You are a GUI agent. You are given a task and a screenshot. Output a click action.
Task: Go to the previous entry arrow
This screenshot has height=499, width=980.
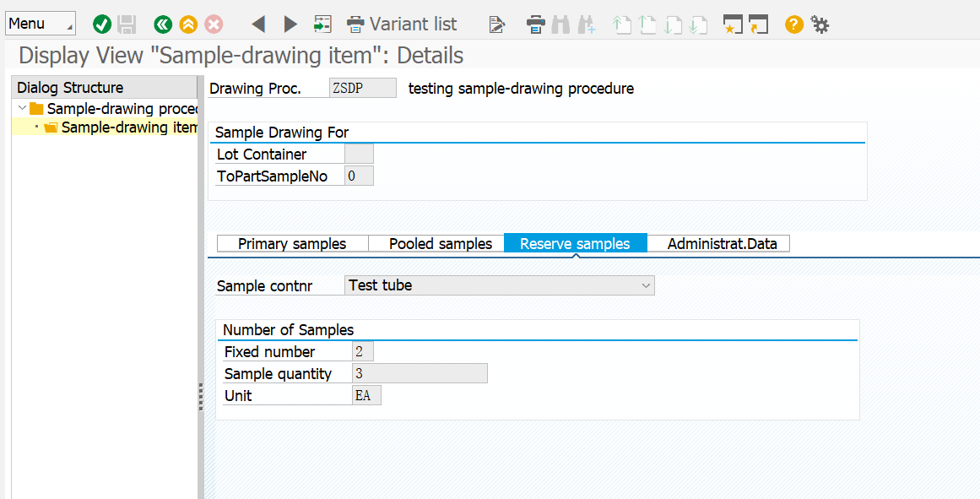259,24
